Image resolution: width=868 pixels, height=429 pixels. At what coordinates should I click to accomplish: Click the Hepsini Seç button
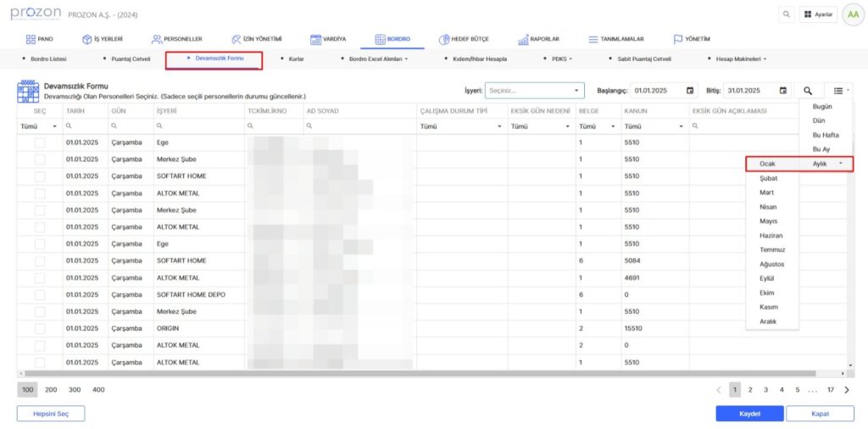(x=51, y=414)
